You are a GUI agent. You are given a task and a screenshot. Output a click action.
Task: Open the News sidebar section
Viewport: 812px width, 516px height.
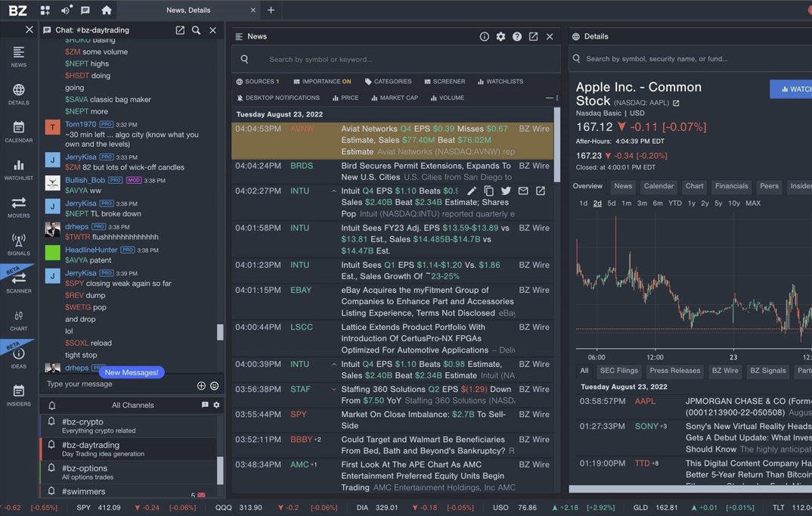(19, 57)
